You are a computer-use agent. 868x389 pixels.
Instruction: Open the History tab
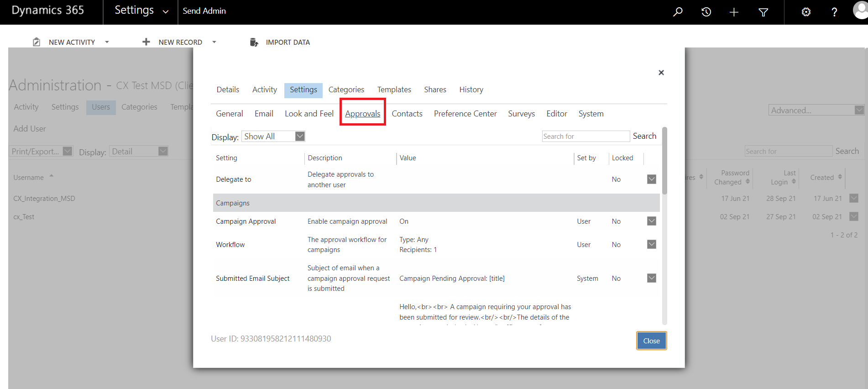tap(471, 89)
